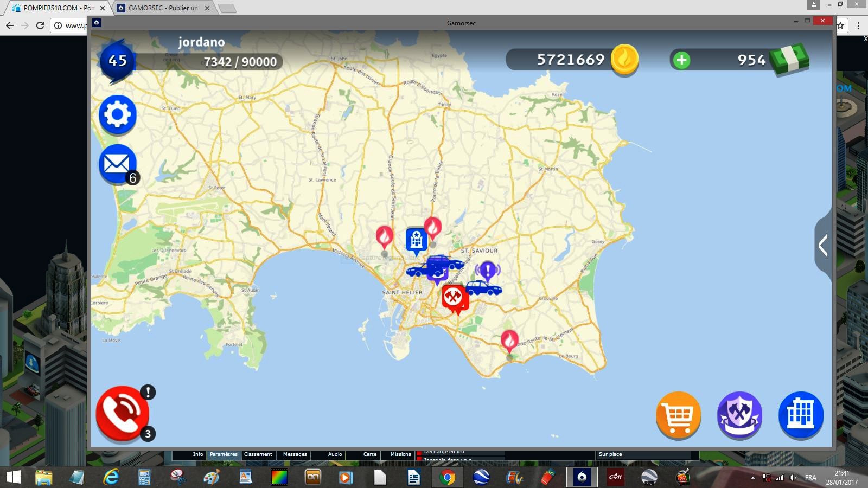Expand the right side panel arrow
The width and height of the screenshot is (868, 488).
[x=823, y=246]
